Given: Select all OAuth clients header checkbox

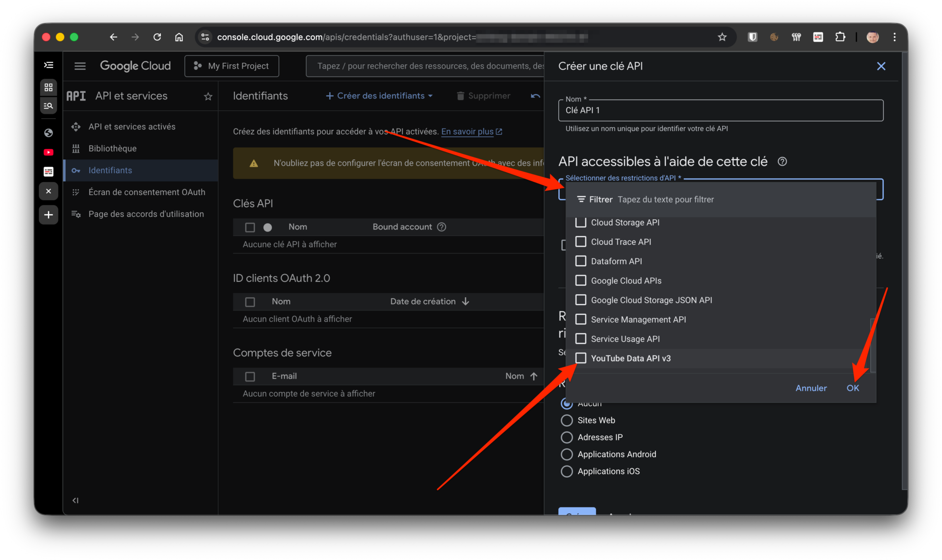Looking at the screenshot, I should pos(250,302).
